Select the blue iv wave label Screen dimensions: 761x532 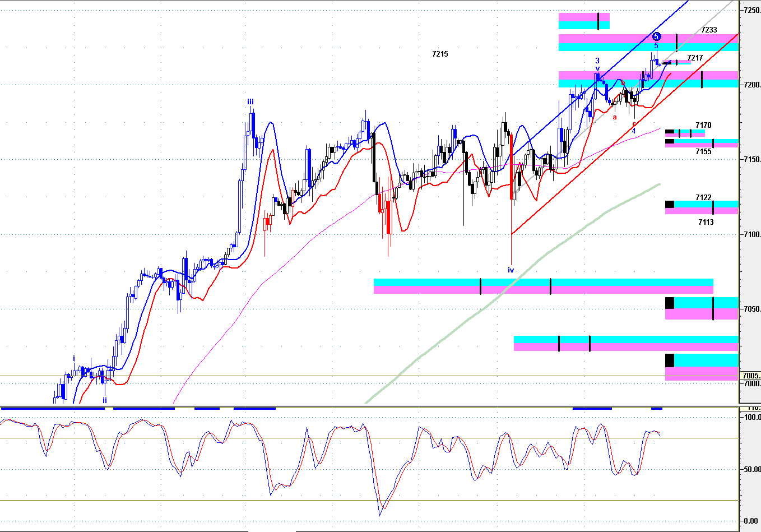tap(511, 270)
